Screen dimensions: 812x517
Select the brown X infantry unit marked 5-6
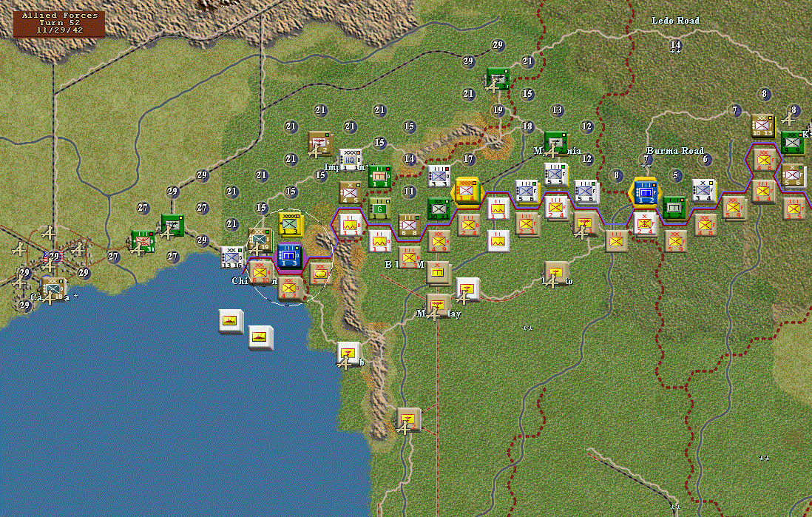pos(792,175)
